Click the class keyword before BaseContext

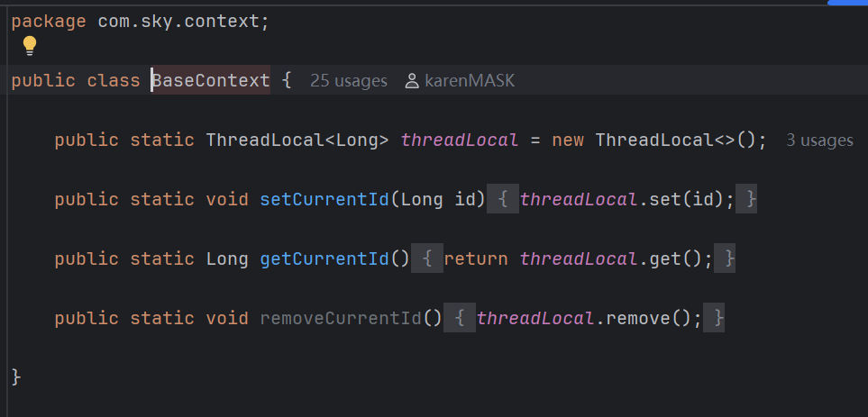[x=114, y=81]
